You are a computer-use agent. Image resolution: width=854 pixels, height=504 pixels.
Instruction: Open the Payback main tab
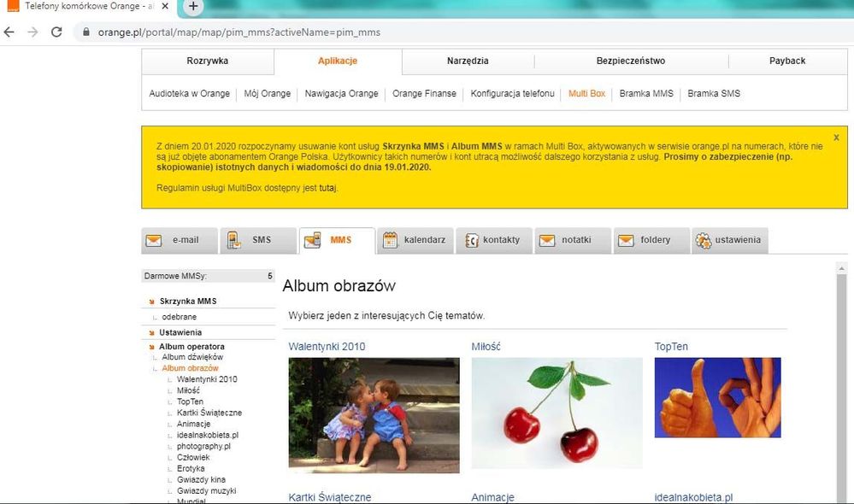(x=787, y=61)
